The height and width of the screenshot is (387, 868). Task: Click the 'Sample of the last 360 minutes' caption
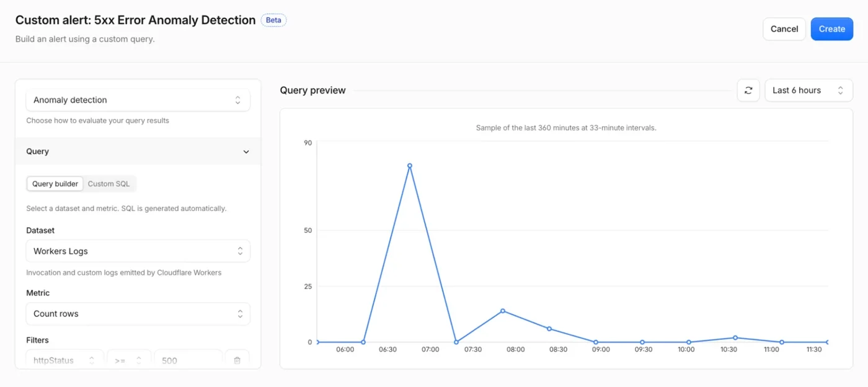pyautogui.click(x=566, y=128)
